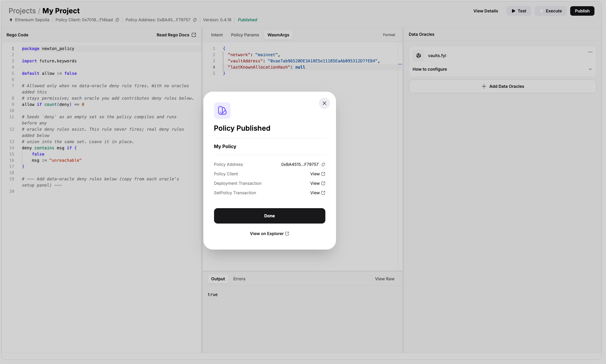
Task: Click the play icon on Test button
Action: point(513,11)
